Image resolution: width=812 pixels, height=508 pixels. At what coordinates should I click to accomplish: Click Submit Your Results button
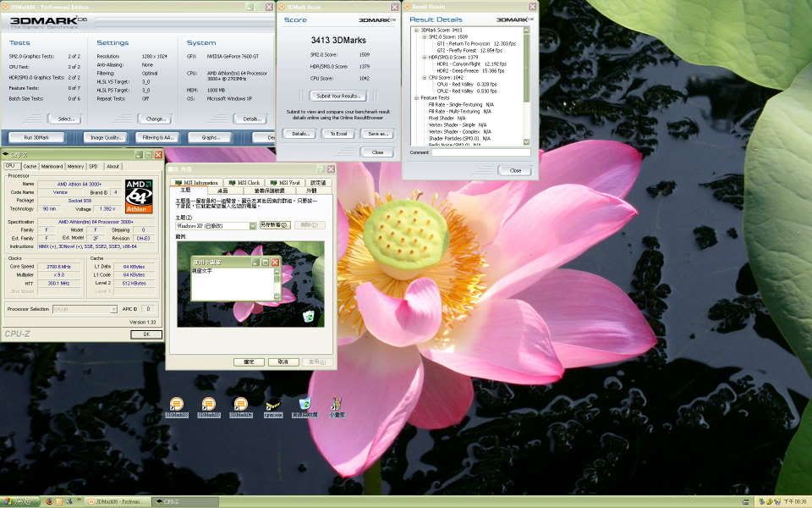tap(336, 96)
